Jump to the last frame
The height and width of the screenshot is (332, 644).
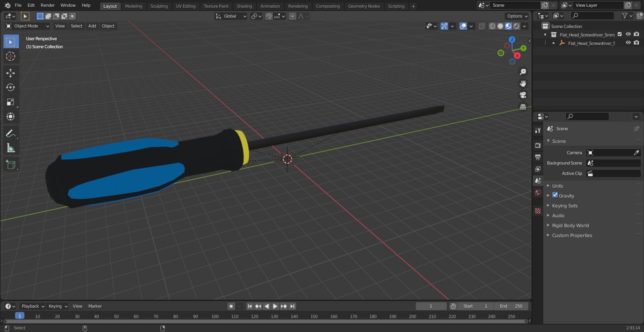292,306
